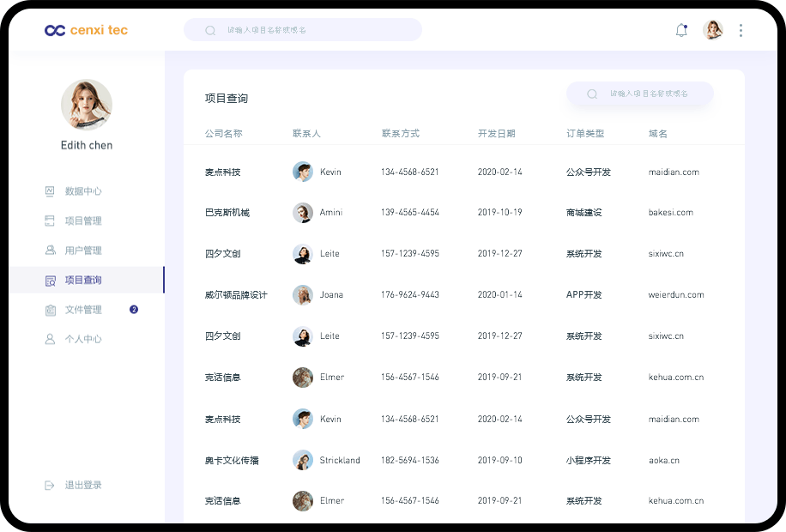Viewport: 786px width, 532px height.
Task: Click the 小程序开发 order type
Action: point(589,460)
